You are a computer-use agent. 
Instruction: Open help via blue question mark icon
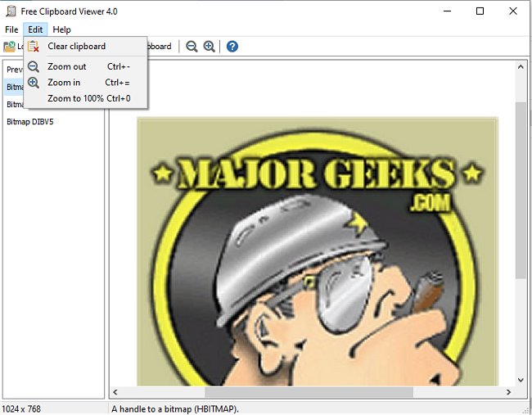coord(232,47)
